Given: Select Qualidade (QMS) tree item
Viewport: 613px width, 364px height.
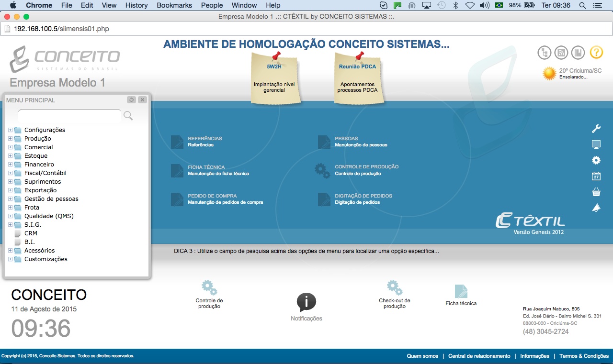Looking at the screenshot, I should 49,216.
